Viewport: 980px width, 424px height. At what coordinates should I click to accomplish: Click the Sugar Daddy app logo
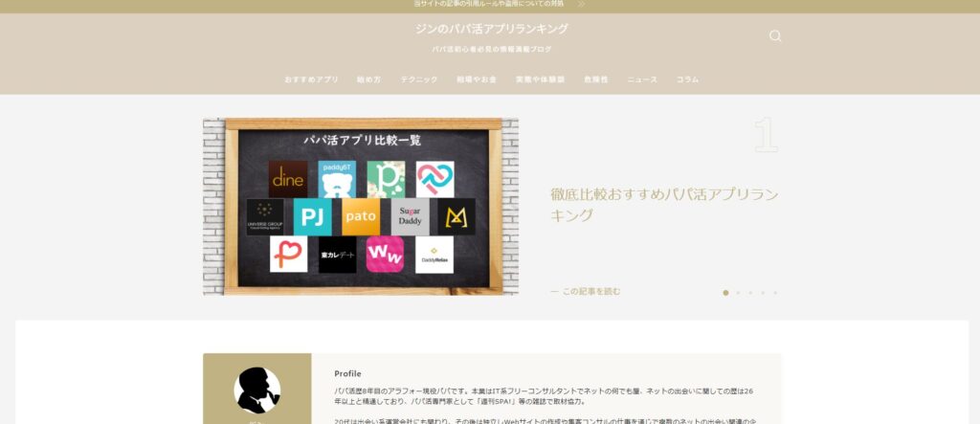[410, 217]
